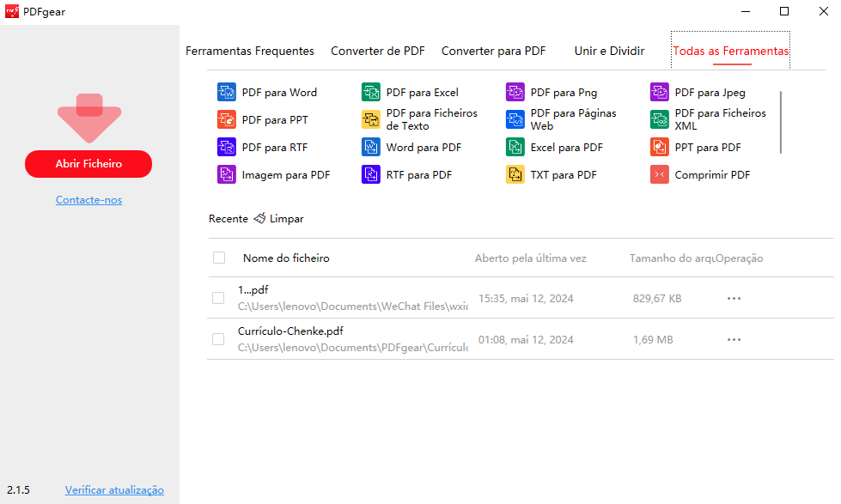Click the PPT para PDF icon
This screenshot has height=504, width=841.
659,147
